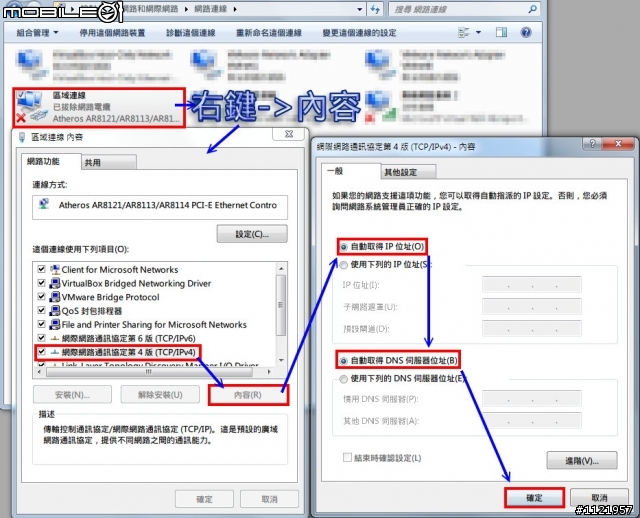Click the 內容(R) button
Screen dimensions: 640x518
248,395
